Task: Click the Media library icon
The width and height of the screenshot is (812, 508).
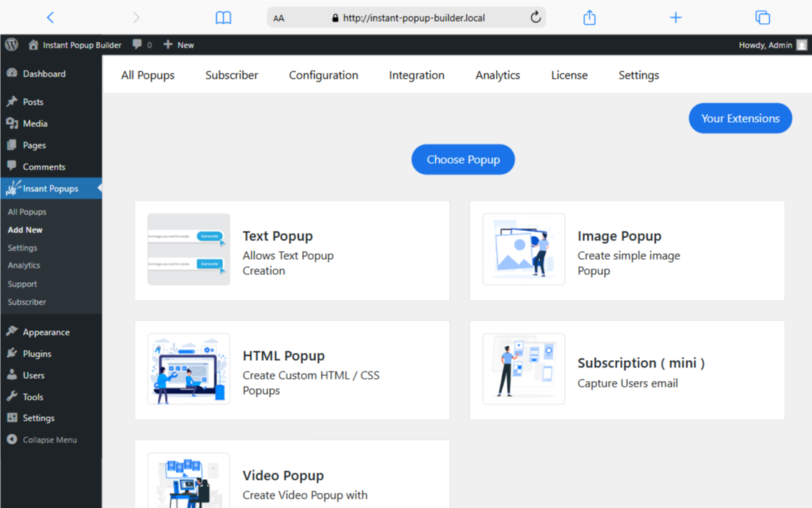Action: point(12,123)
